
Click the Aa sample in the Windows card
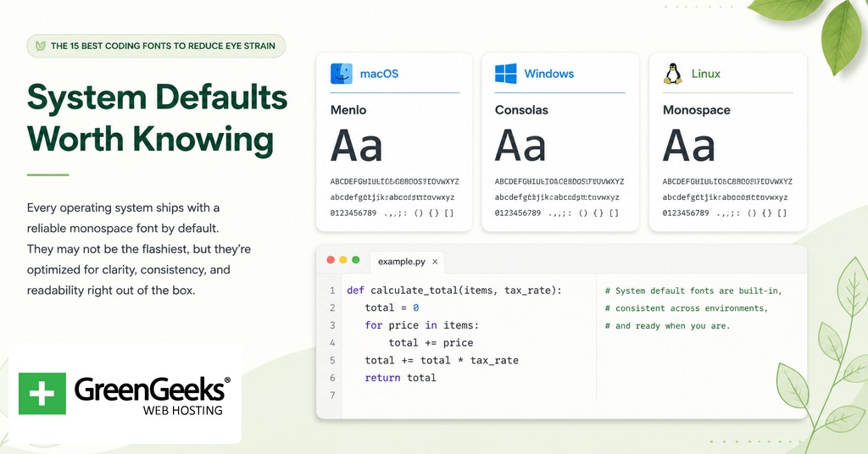click(x=520, y=146)
